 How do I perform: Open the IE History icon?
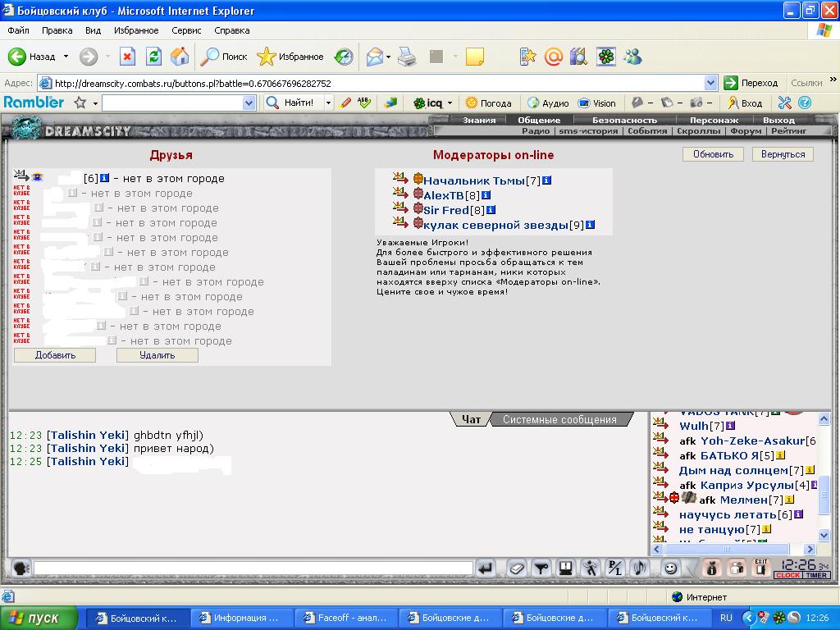344,57
